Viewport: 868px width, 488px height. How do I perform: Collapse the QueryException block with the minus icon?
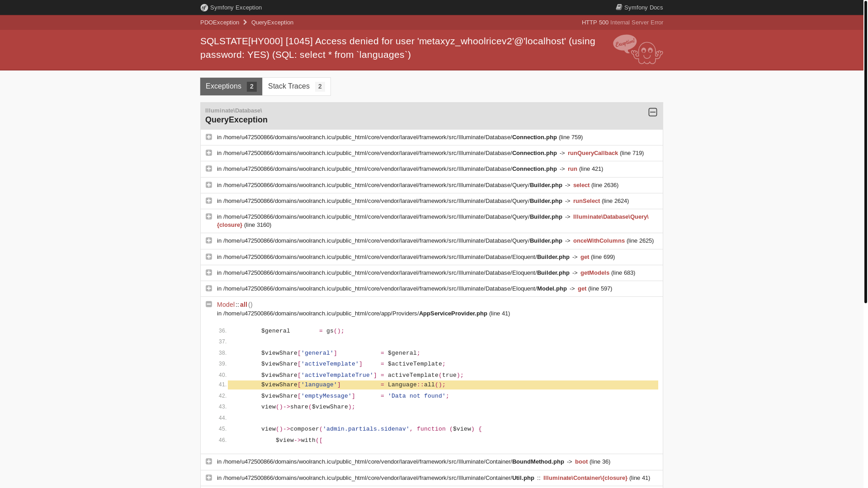point(652,112)
